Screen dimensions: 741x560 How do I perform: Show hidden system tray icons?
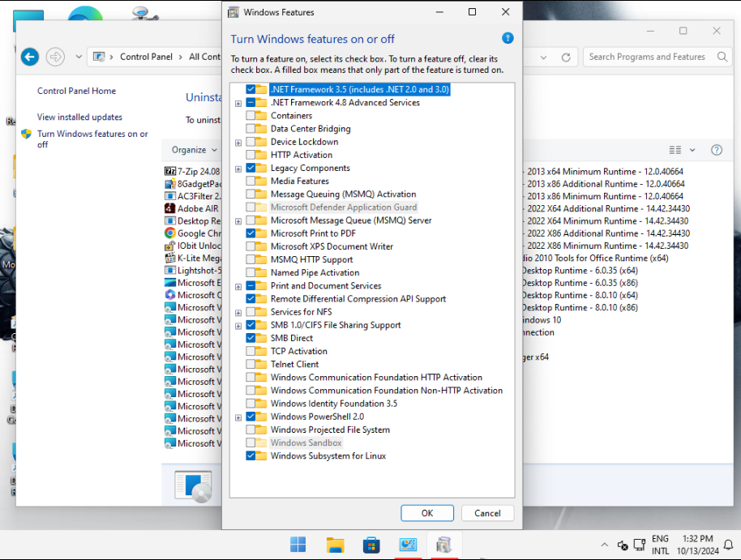point(605,545)
